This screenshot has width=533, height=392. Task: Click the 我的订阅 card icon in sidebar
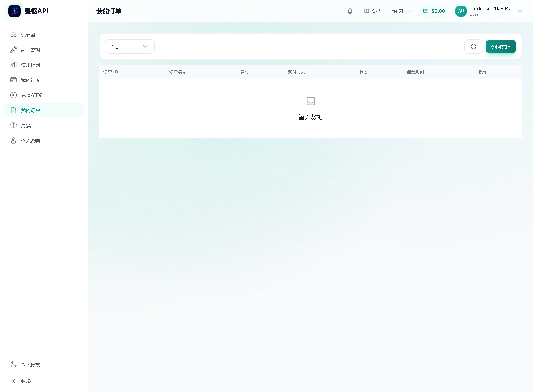coord(14,80)
